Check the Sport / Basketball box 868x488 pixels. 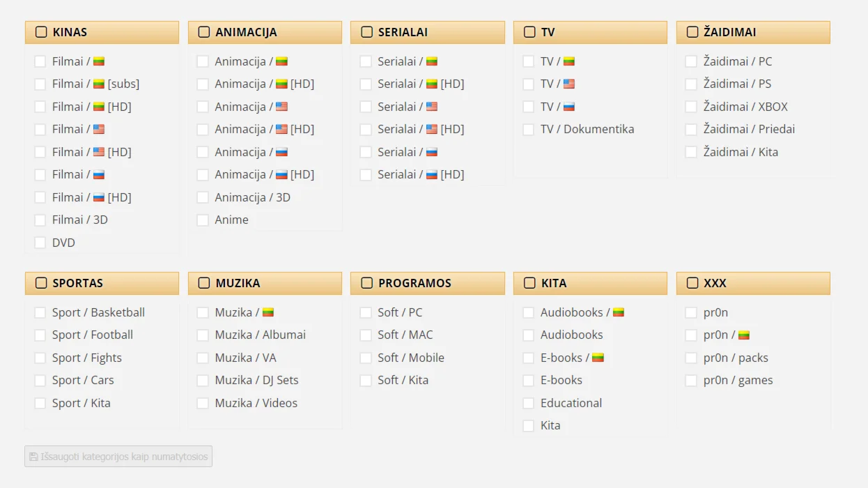click(x=40, y=313)
